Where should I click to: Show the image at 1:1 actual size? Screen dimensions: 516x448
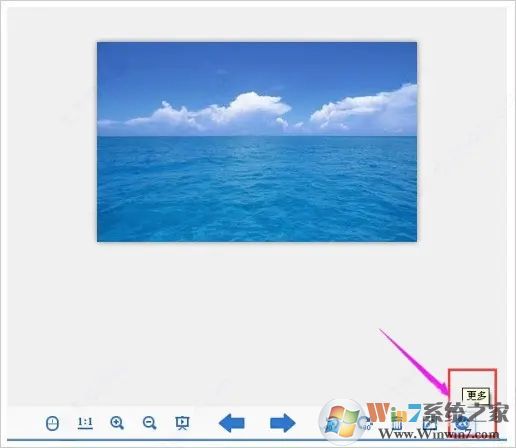(85, 423)
